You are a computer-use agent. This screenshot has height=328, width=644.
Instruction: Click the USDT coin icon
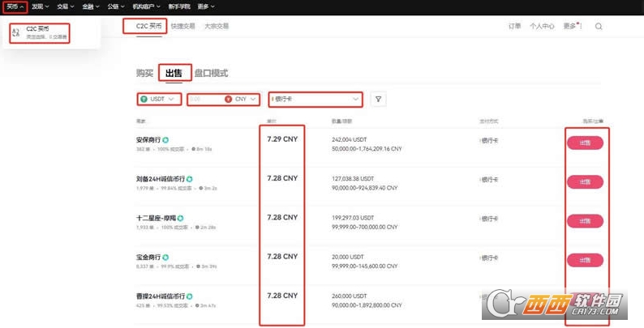click(x=144, y=99)
